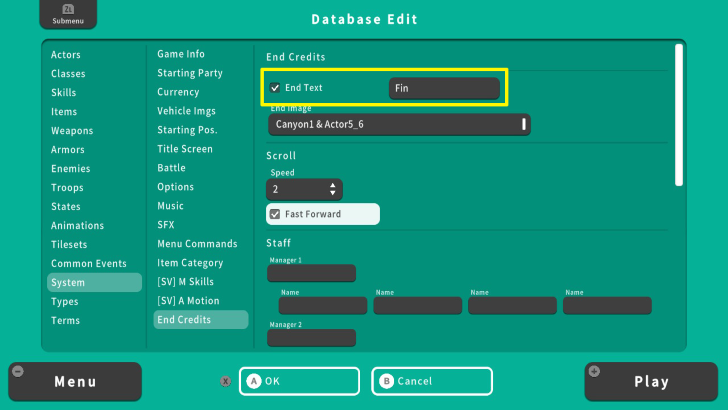Open Starting Pos. settings
The image size is (728, 410).
pyautogui.click(x=187, y=130)
